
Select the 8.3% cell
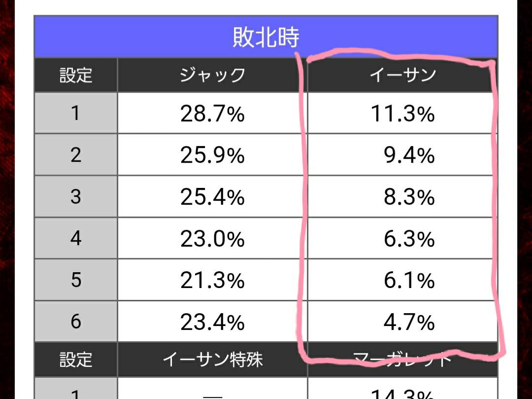click(x=403, y=197)
